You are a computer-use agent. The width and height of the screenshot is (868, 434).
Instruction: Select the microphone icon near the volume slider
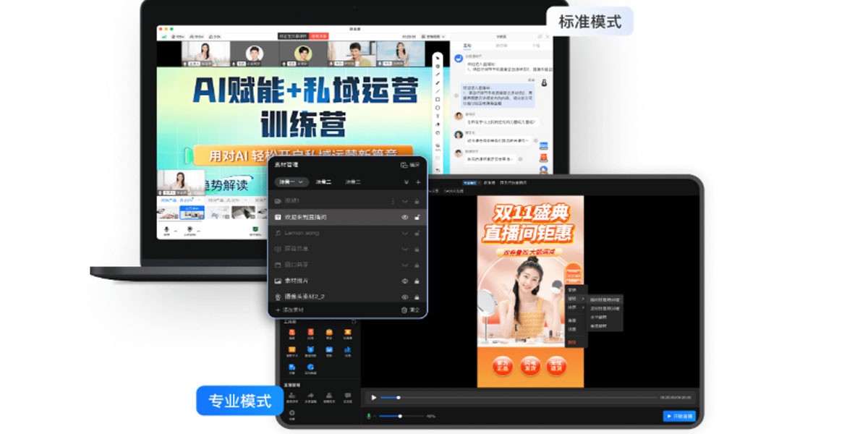coord(369,416)
